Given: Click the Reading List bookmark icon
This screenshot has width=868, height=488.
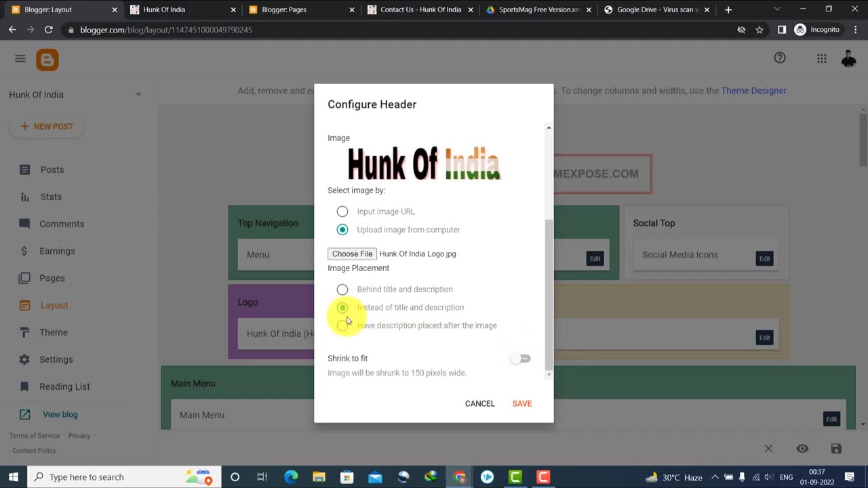Looking at the screenshot, I should (24, 386).
